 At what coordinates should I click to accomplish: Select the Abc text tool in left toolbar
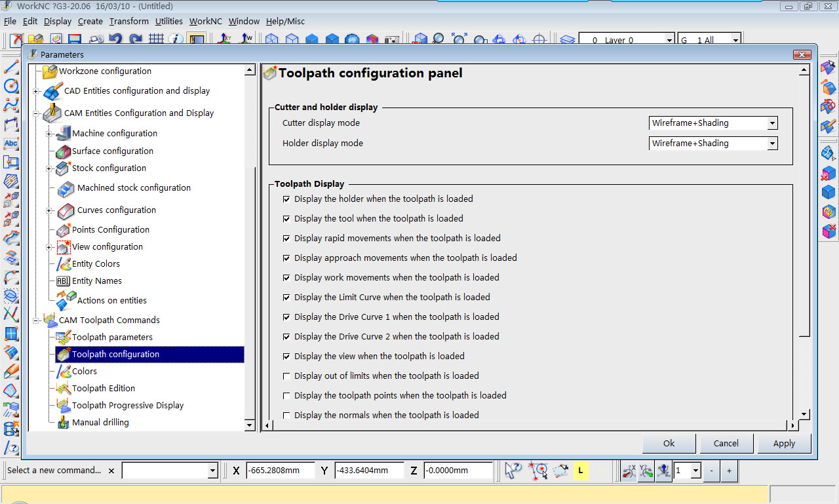10,144
